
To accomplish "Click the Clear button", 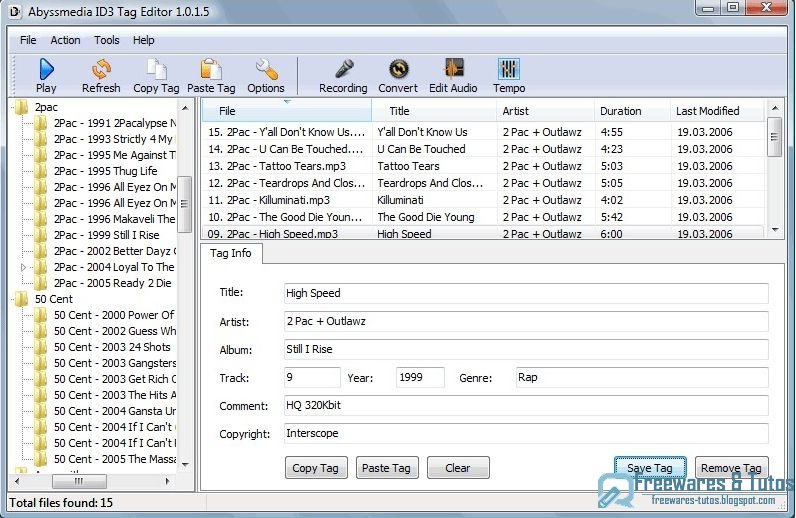I will pyautogui.click(x=458, y=468).
